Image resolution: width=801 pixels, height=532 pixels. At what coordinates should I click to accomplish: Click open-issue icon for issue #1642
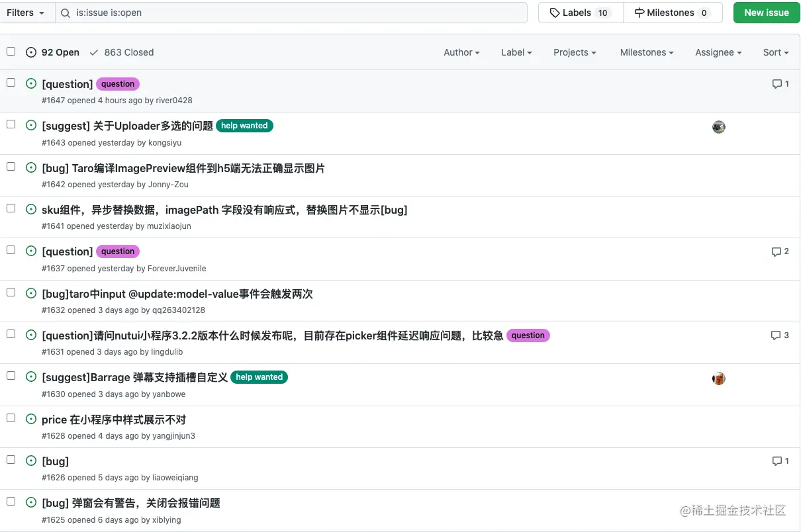point(31,167)
